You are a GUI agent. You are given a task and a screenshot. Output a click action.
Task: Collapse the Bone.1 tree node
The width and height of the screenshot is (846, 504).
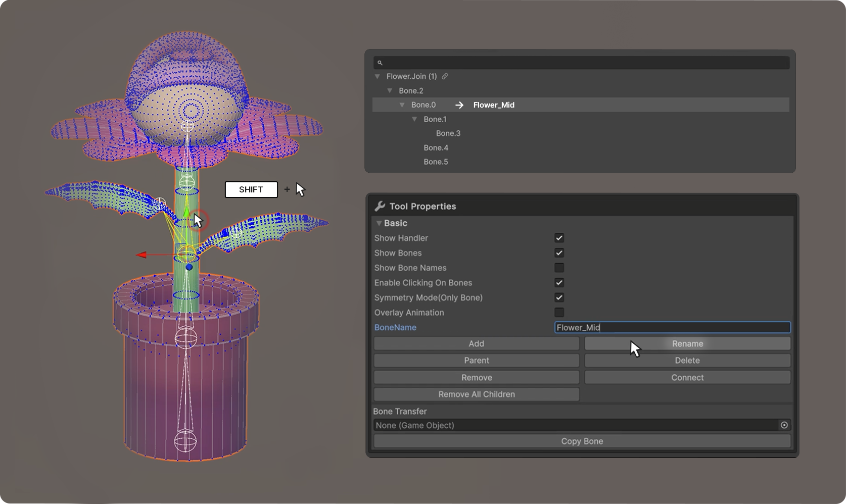tap(414, 119)
